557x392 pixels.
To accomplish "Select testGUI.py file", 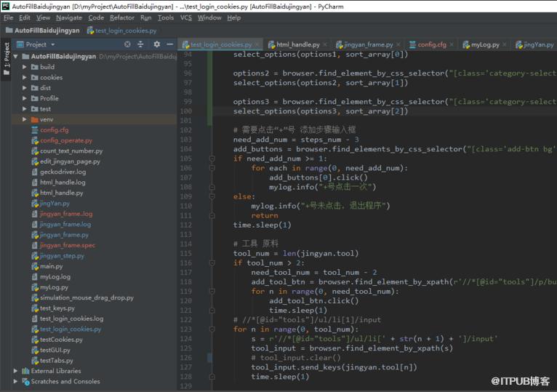I will (55, 350).
